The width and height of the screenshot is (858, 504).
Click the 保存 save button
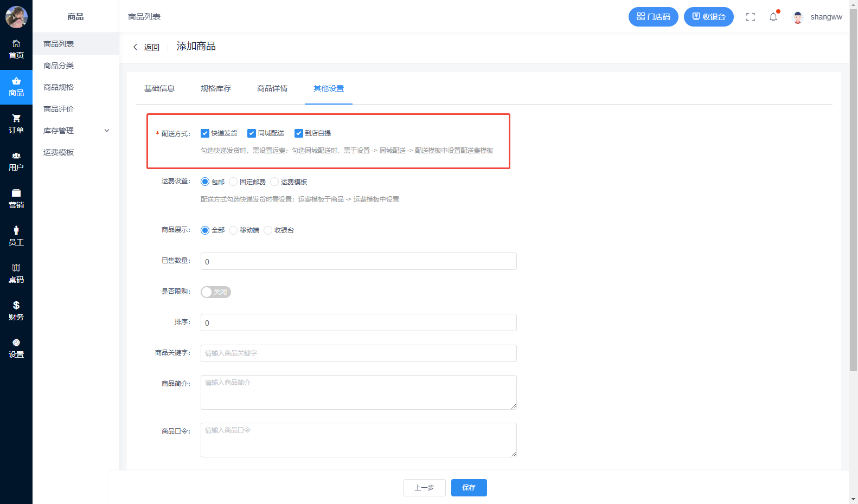469,488
